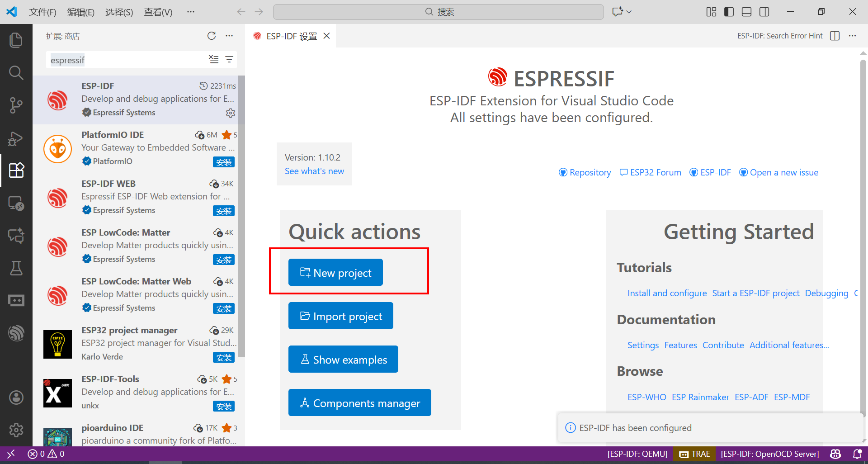Split the editor to the right
This screenshot has width=868, height=464.
click(x=835, y=36)
